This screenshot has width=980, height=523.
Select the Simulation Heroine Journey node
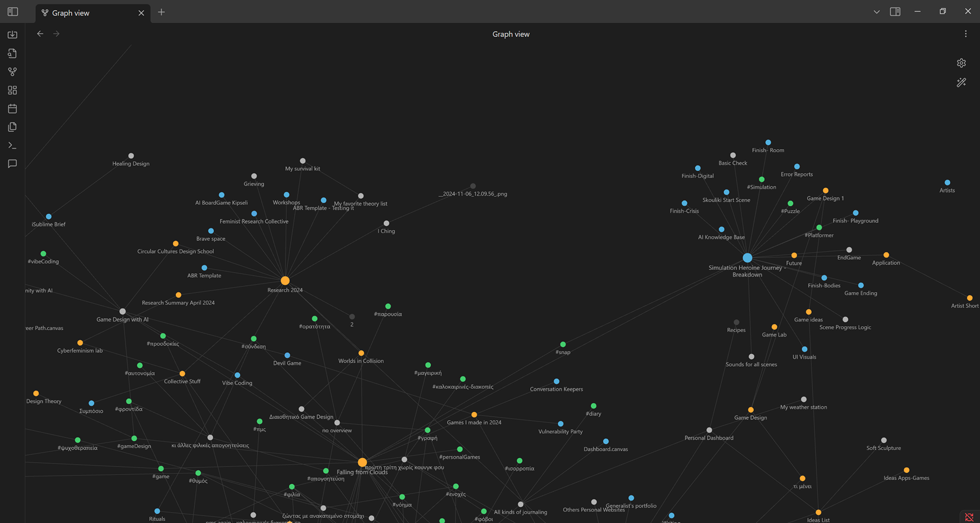click(x=747, y=258)
